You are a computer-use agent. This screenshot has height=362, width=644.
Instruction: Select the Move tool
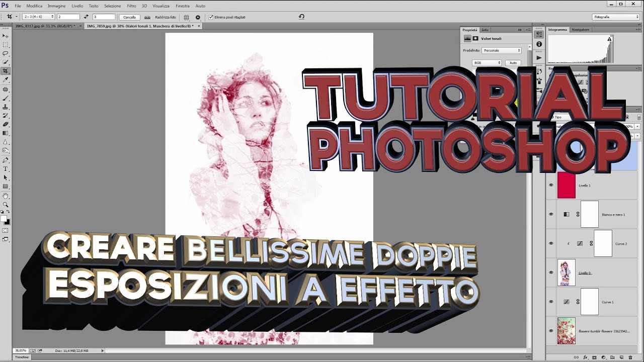(x=6, y=36)
